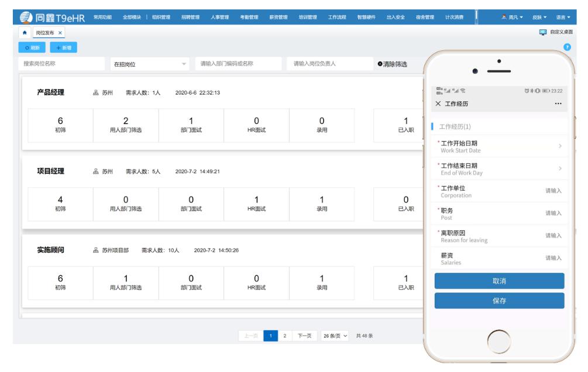This screenshot has height=372, width=588.
Task: Click the home icon tab
Action: click(25, 32)
